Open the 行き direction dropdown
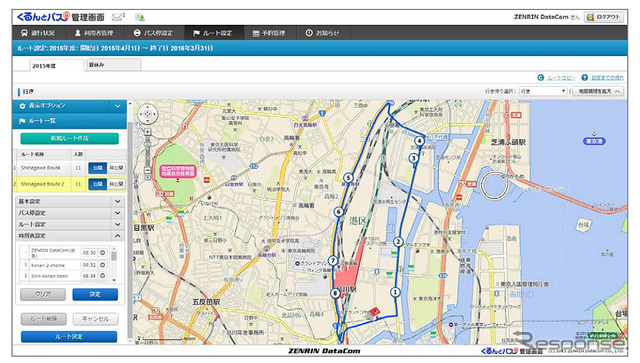 pyautogui.click(x=543, y=91)
